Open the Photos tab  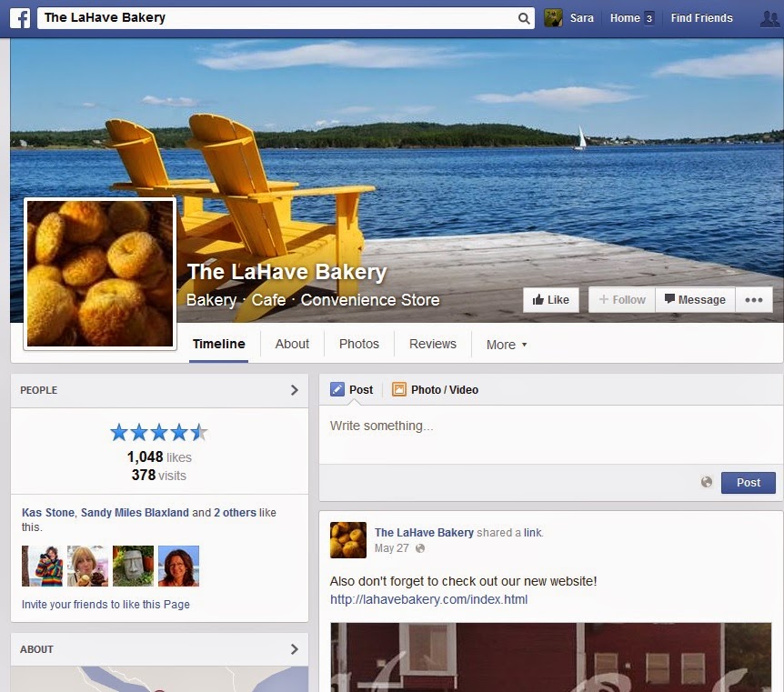click(x=359, y=344)
